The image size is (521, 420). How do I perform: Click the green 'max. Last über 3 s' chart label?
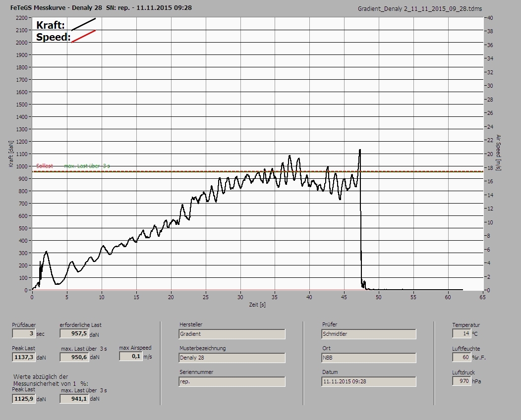click(87, 166)
